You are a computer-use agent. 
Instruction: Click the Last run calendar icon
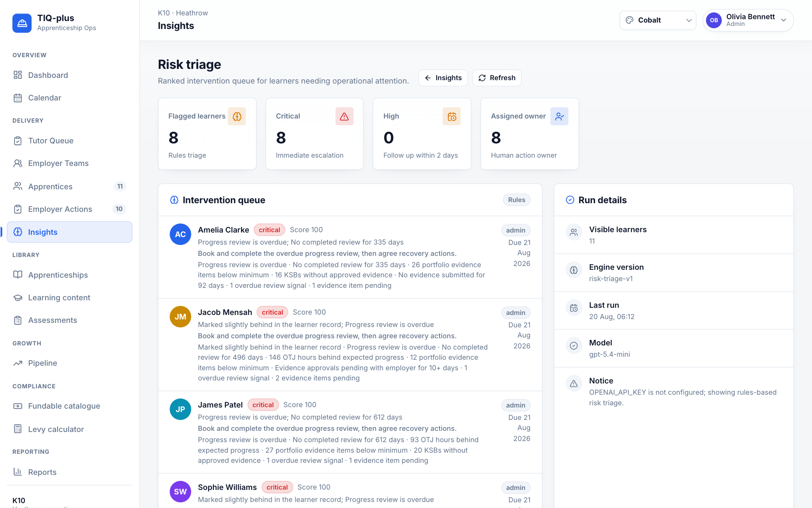click(574, 308)
